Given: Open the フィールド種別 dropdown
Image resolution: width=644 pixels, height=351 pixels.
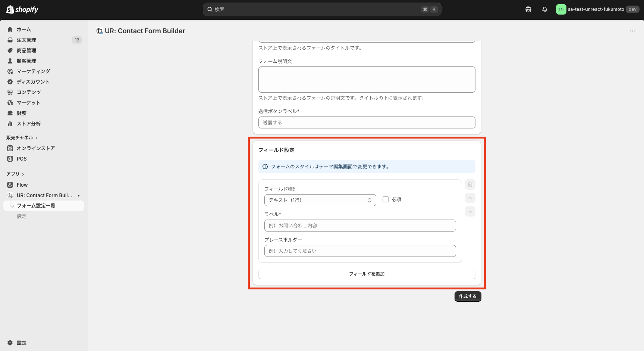Looking at the screenshot, I should (320, 200).
